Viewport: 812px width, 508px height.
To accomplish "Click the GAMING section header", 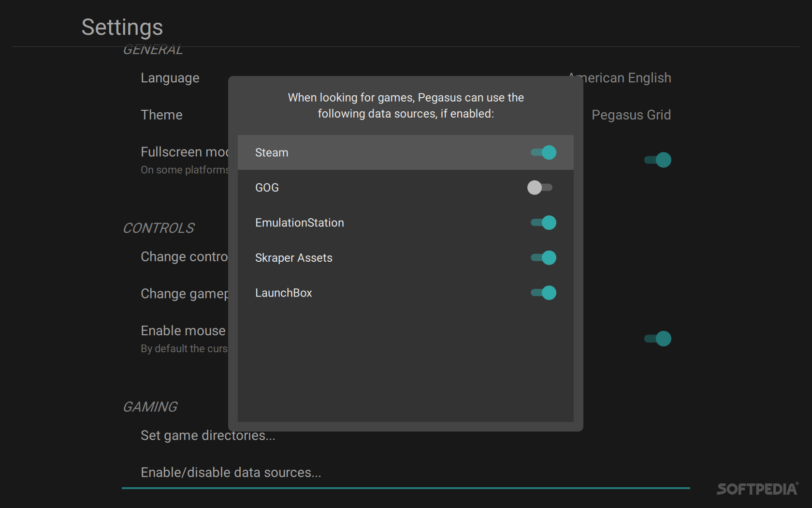I will 150,407.
